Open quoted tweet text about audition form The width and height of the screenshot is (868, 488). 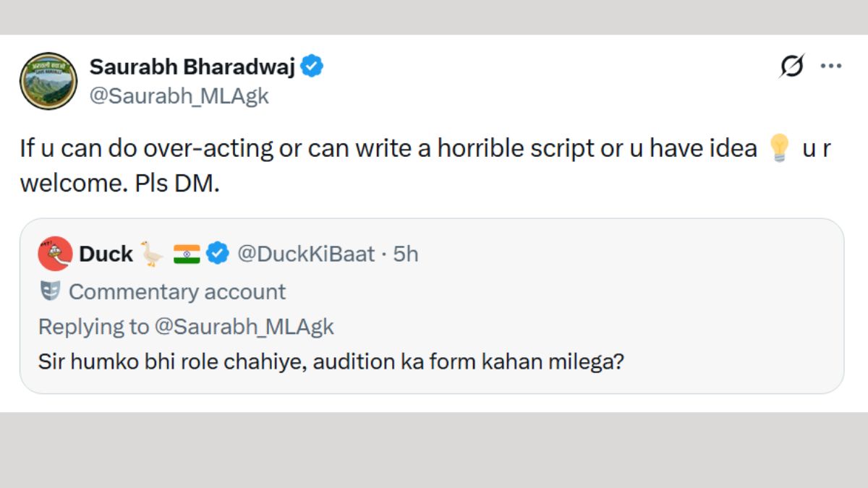pyautogui.click(x=331, y=361)
